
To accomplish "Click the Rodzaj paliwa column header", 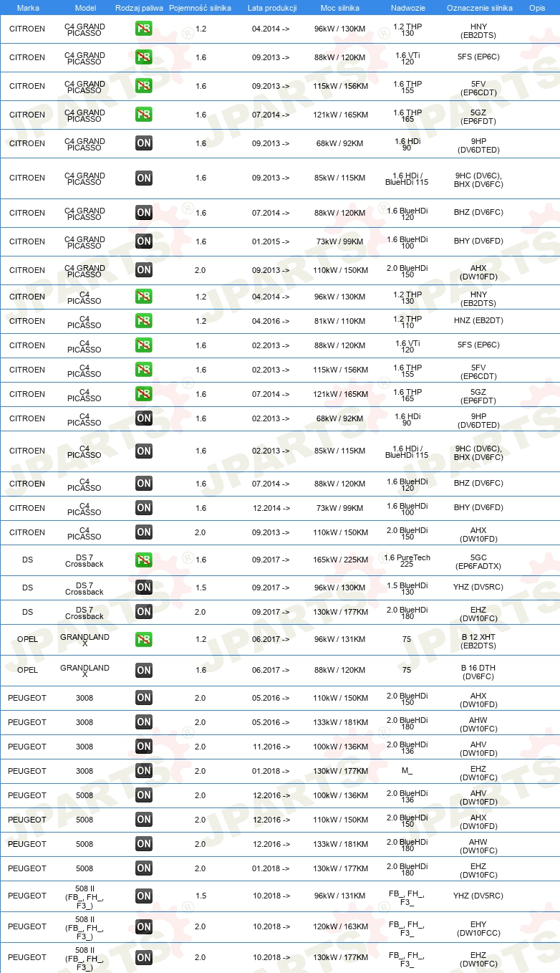I will 139,7.
